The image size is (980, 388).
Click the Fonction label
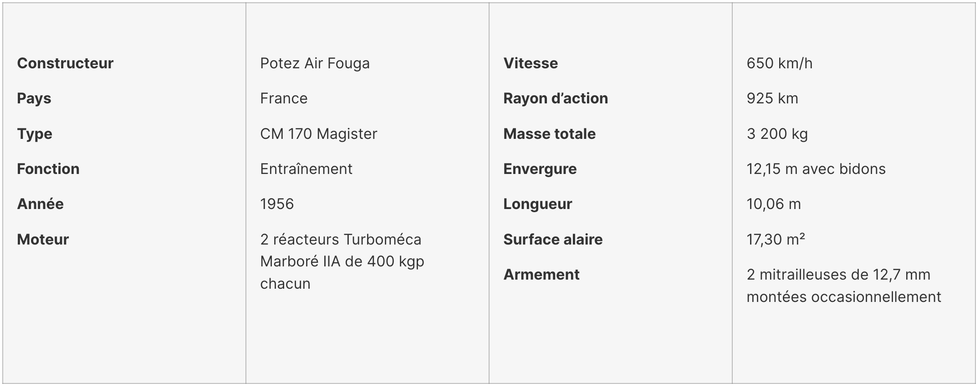tap(48, 169)
